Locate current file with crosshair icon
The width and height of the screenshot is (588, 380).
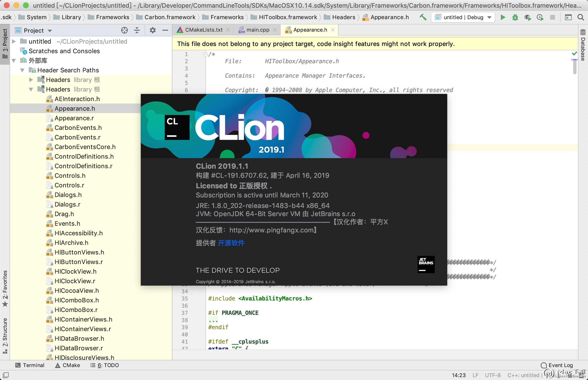(x=124, y=30)
